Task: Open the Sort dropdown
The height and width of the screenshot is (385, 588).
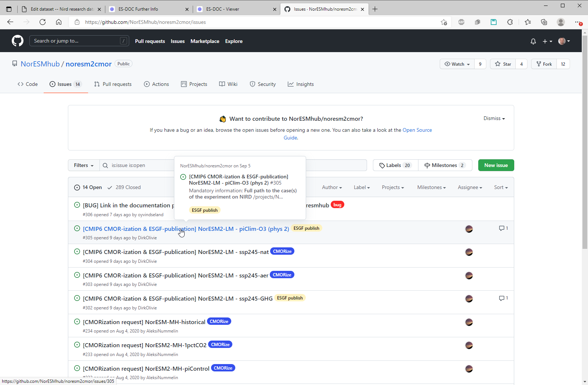Action: pyautogui.click(x=501, y=188)
